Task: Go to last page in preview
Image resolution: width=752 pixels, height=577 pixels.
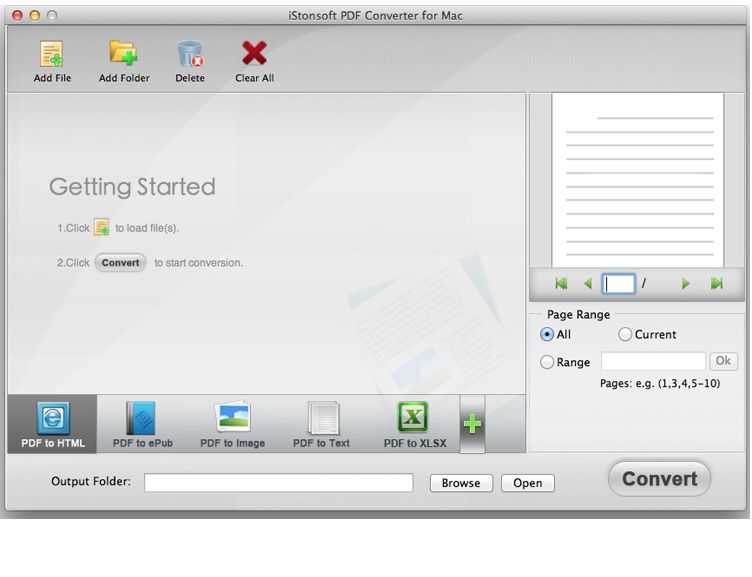Action: [717, 283]
